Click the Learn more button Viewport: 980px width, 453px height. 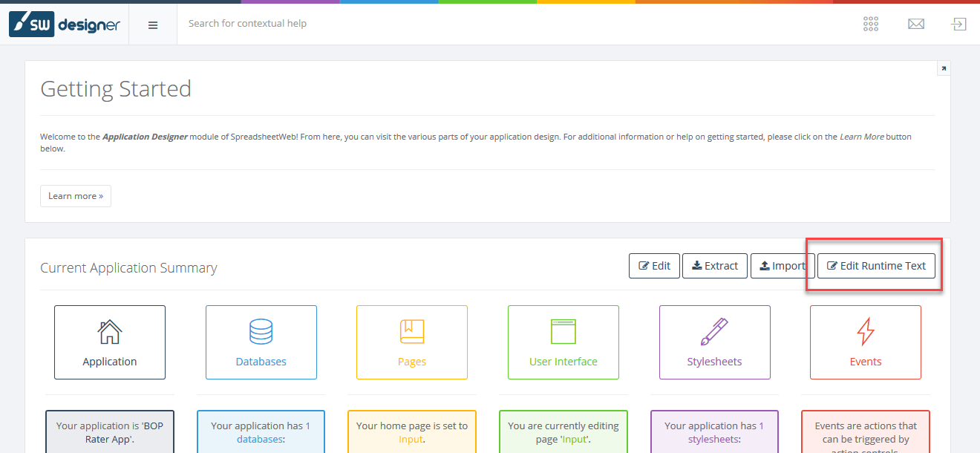tap(76, 196)
